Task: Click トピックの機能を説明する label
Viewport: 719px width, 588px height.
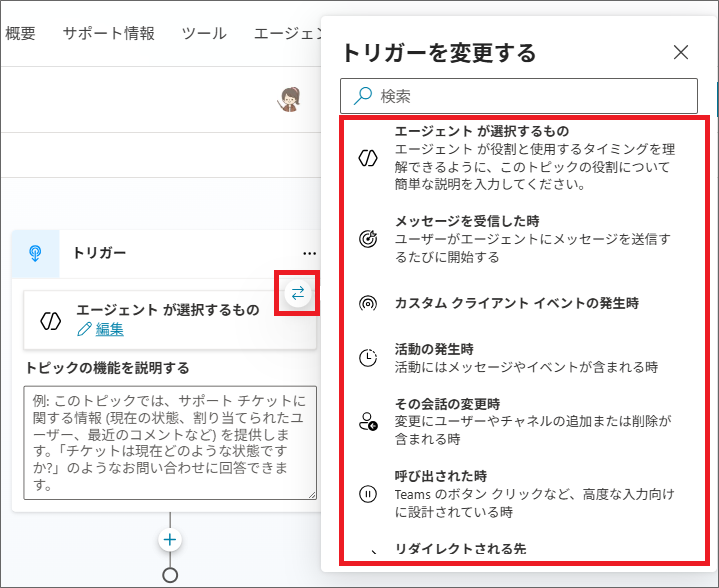Action: [x=107, y=368]
